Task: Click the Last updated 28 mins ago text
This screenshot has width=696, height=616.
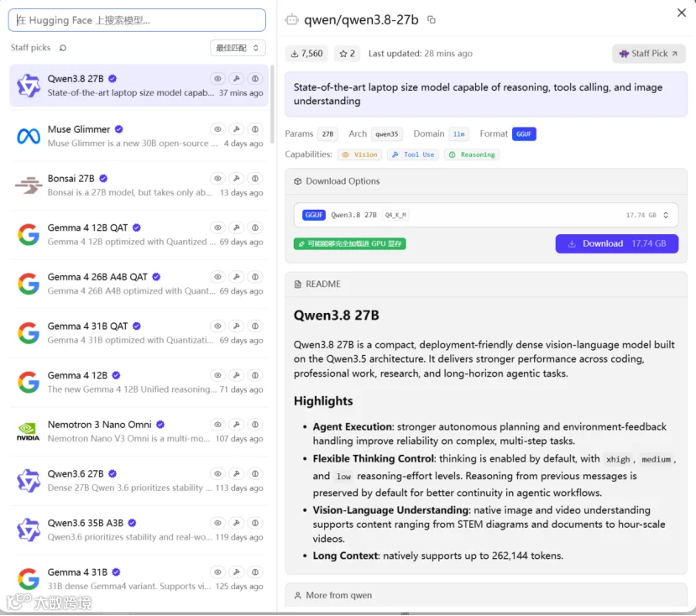Action: point(421,54)
